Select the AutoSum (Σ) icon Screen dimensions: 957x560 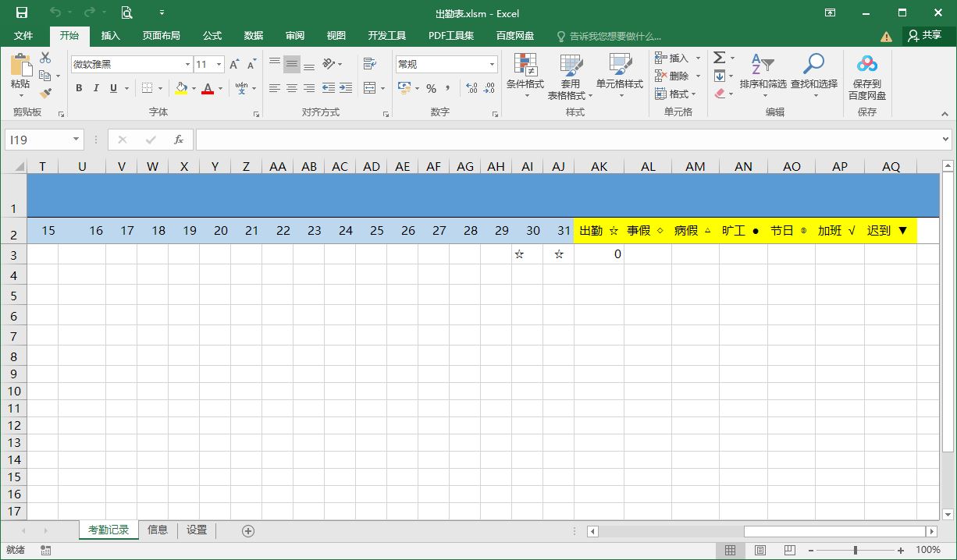[719, 57]
